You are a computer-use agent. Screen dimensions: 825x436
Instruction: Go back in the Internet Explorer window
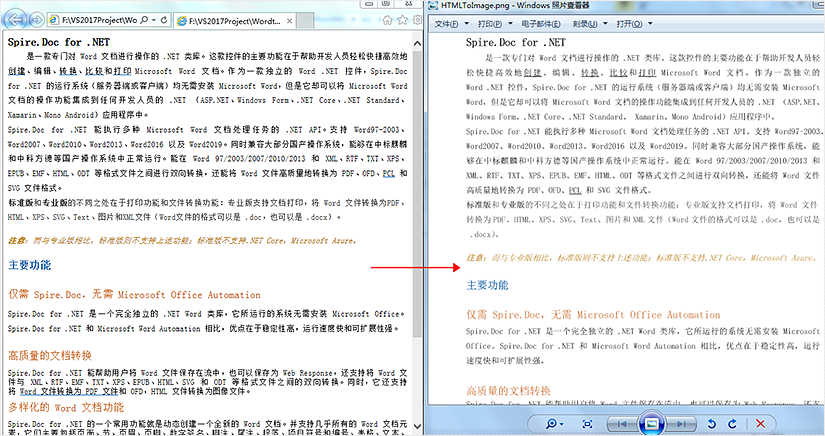[x=16, y=20]
